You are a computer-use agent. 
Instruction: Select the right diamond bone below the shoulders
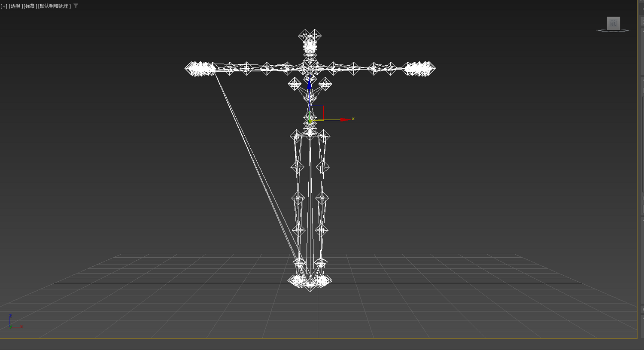[x=325, y=84]
